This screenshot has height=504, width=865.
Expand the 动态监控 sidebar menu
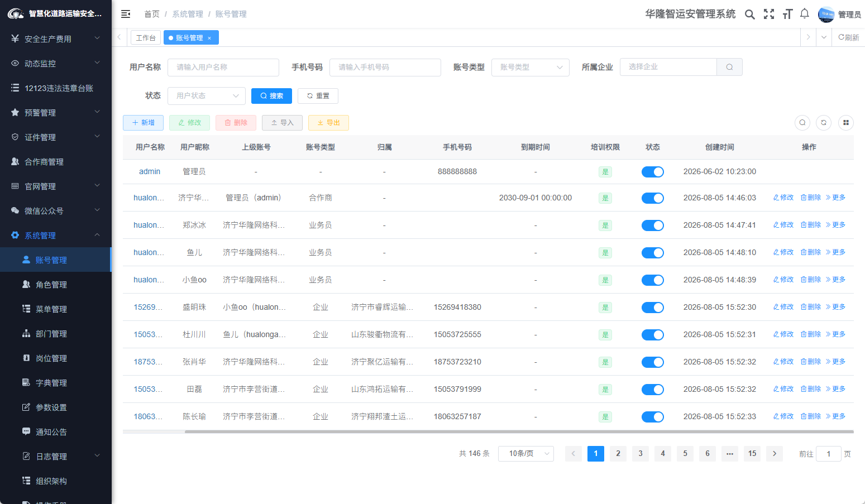coord(56,64)
